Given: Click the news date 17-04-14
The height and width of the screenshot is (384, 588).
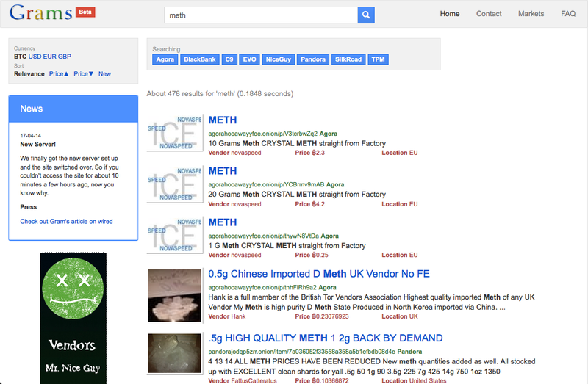Looking at the screenshot, I should (x=31, y=136).
